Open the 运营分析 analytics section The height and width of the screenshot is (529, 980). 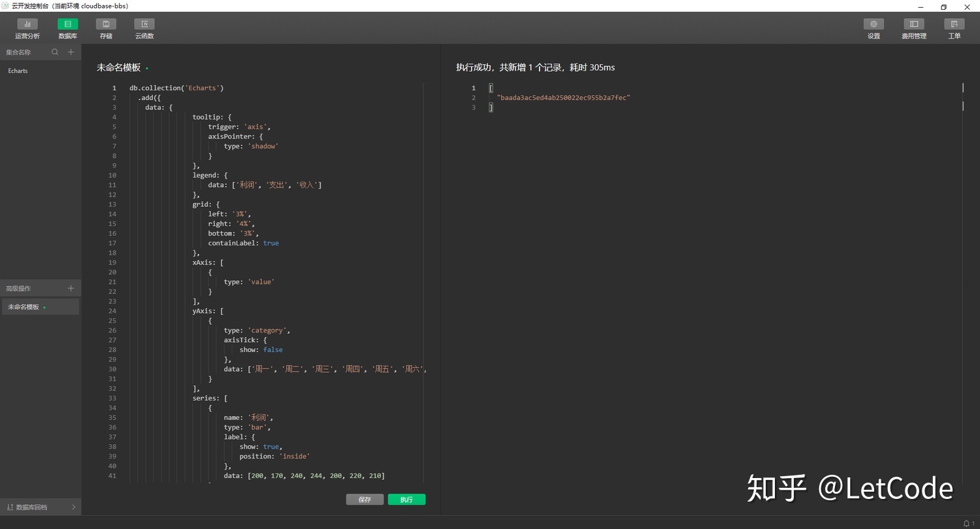click(27, 29)
